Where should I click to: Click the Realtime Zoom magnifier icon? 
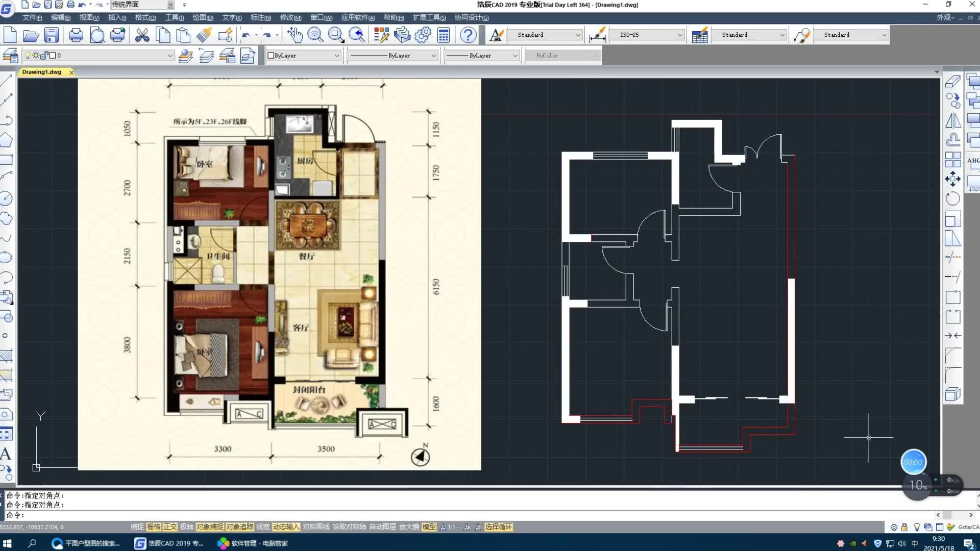point(315,35)
